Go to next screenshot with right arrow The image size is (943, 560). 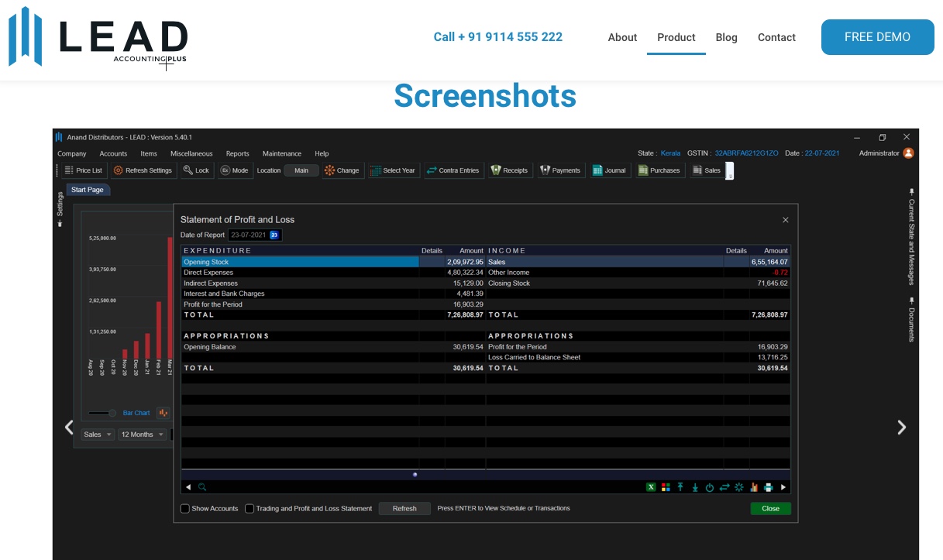[x=901, y=428]
